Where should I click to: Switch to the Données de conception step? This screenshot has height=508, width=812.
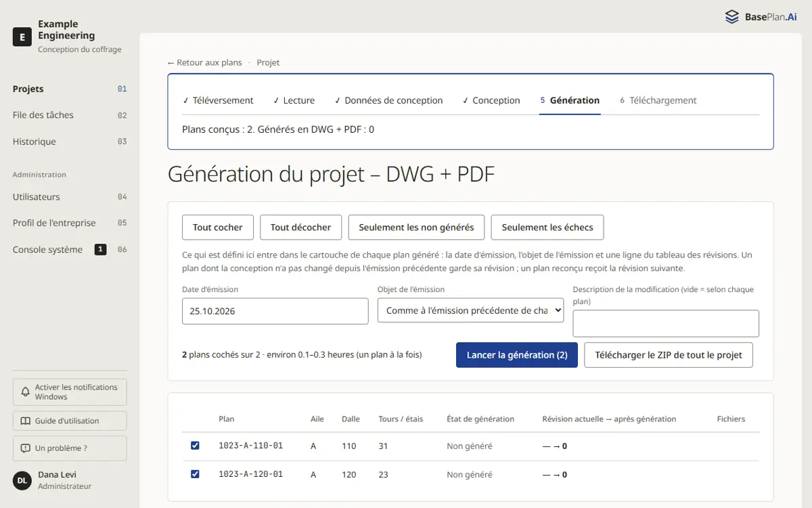pos(388,100)
